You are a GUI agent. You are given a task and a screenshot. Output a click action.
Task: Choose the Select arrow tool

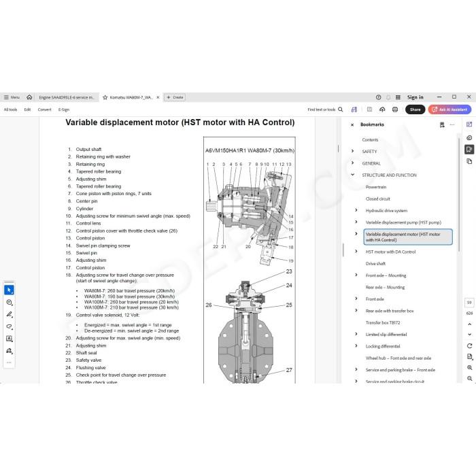pyautogui.click(x=9, y=290)
